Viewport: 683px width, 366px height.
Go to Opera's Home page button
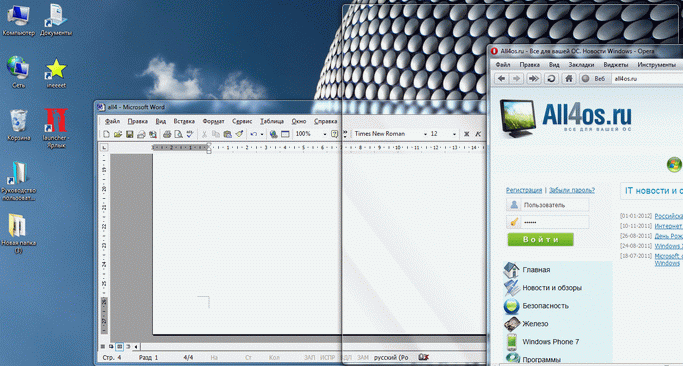pos(568,78)
